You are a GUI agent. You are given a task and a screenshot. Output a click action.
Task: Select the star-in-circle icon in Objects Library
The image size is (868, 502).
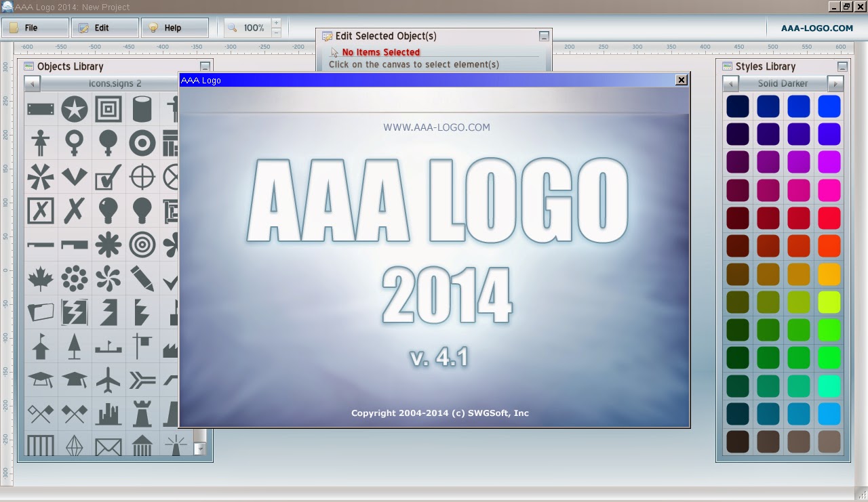pos(75,108)
